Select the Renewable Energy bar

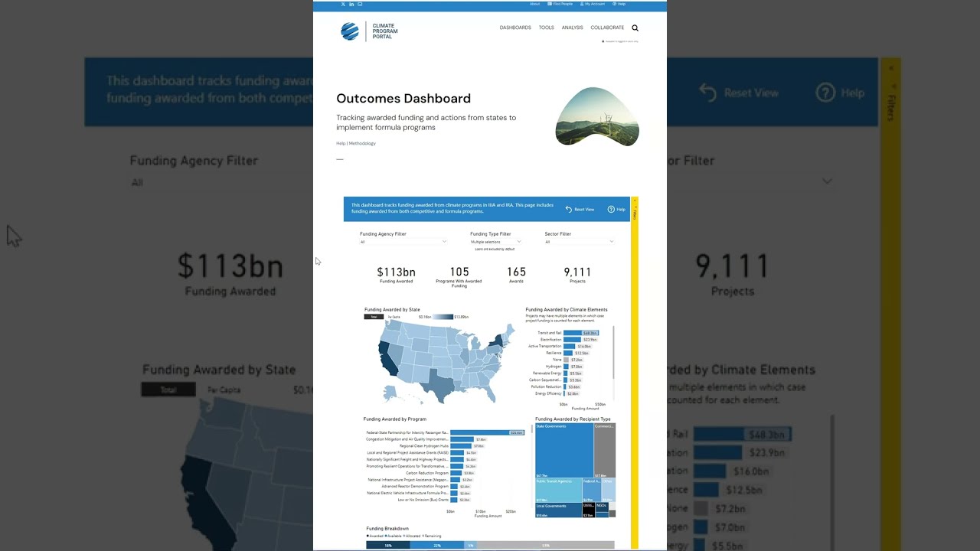pos(566,373)
